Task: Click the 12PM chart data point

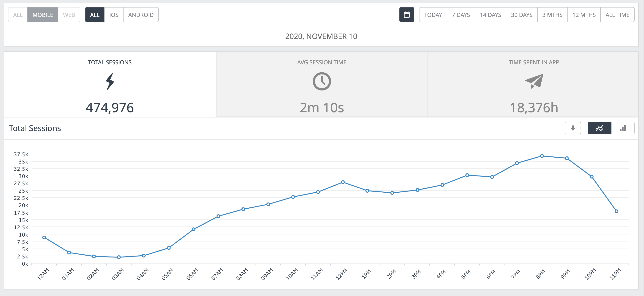Action: (343, 182)
